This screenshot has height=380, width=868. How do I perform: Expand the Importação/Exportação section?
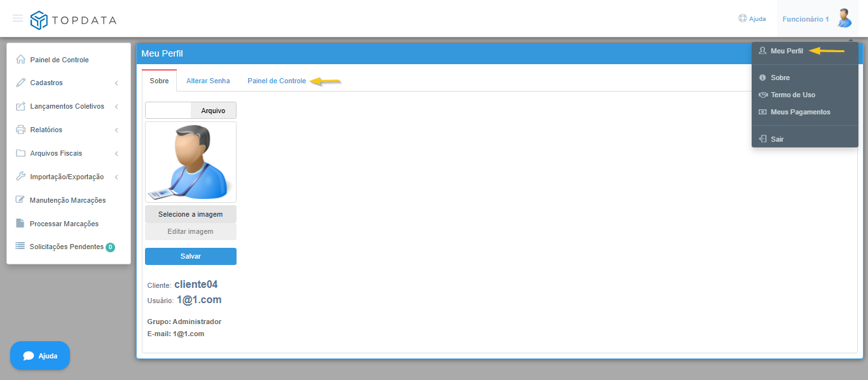(68, 177)
